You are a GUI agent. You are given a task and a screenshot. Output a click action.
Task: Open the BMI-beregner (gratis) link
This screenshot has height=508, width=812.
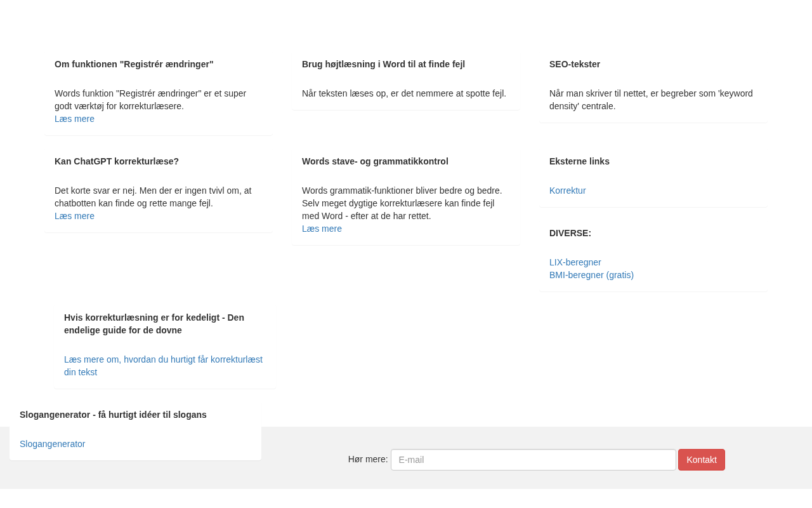point(591,275)
